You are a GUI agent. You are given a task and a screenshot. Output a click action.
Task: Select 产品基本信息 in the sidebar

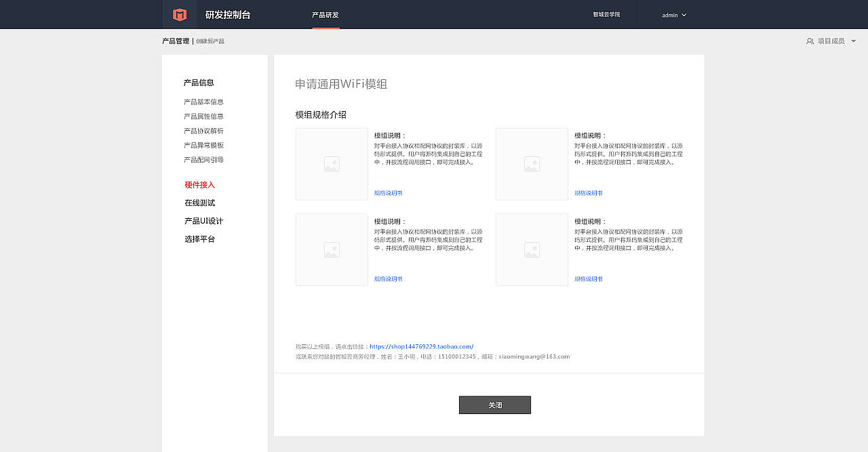click(x=202, y=102)
